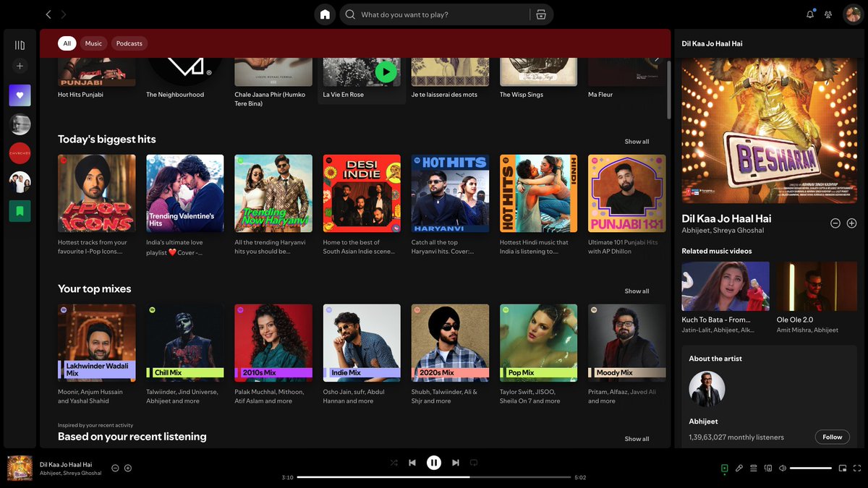Open the Lyrics view
Screen dimensions: 868x488
(x=739, y=468)
